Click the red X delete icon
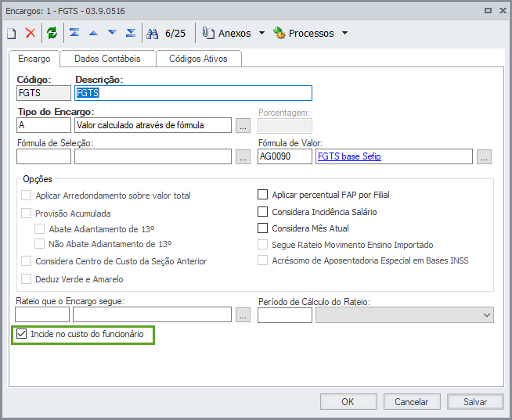Image resolution: width=512 pixels, height=420 pixels. (31, 33)
